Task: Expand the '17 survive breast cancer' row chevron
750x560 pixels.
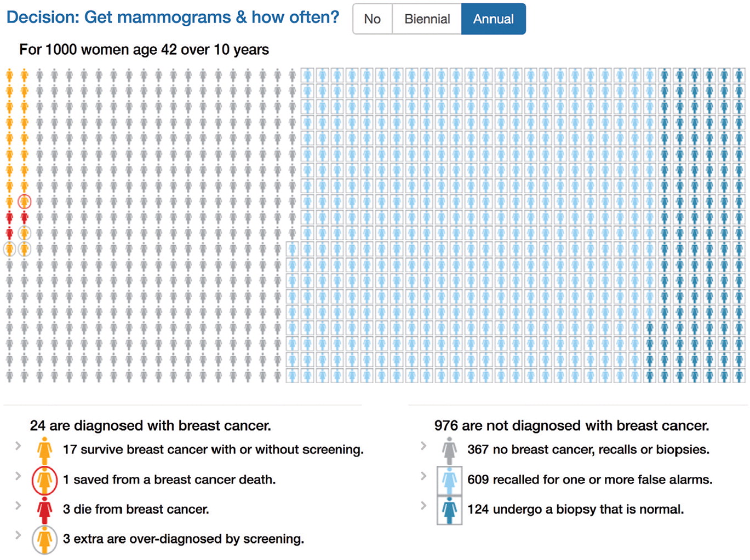Action: (x=18, y=446)
